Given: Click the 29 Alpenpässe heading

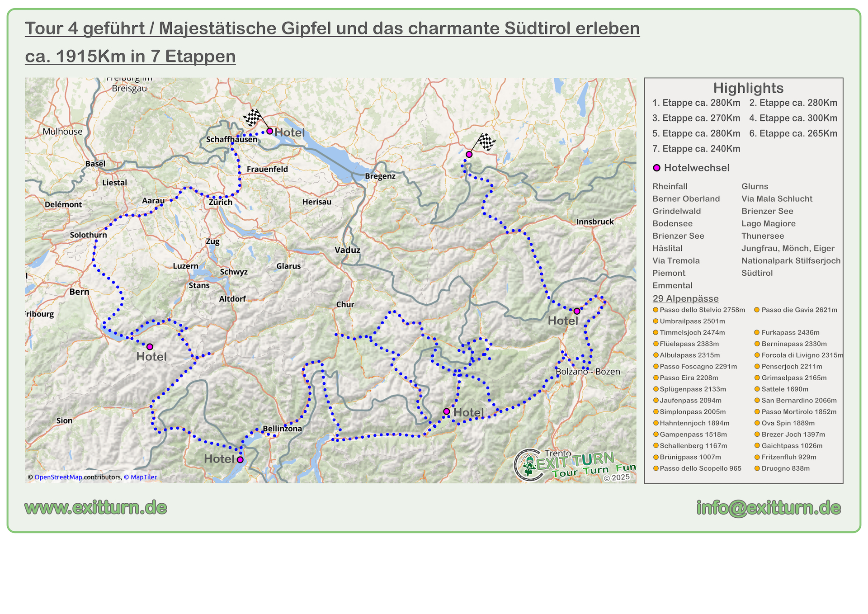Looking at the screenshot, I should click(x=685, y=298).
